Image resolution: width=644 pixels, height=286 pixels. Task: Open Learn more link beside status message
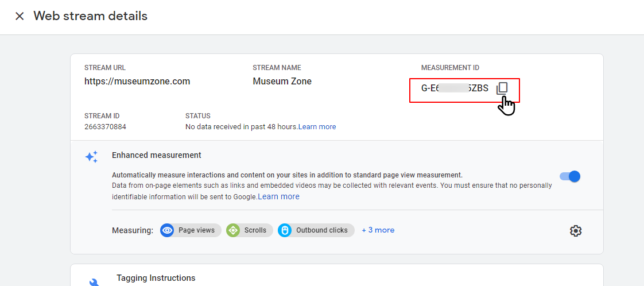coord(317,127)
